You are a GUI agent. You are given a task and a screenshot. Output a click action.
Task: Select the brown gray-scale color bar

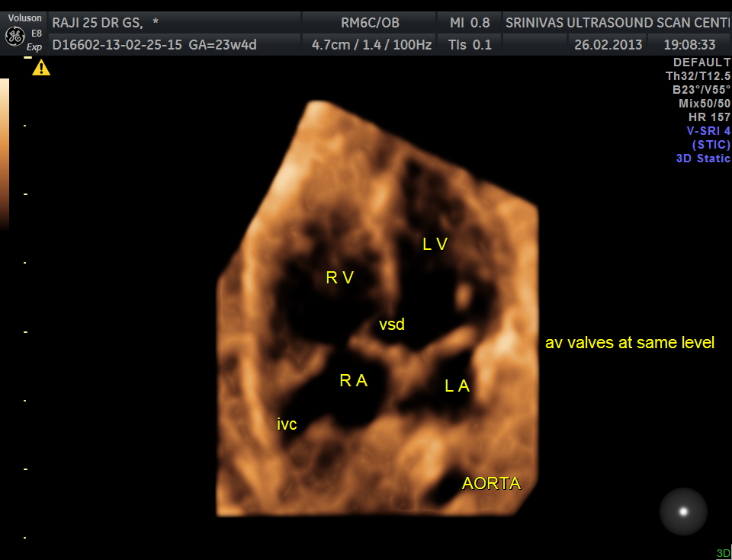pyautogui.click(x=5, y=152)
